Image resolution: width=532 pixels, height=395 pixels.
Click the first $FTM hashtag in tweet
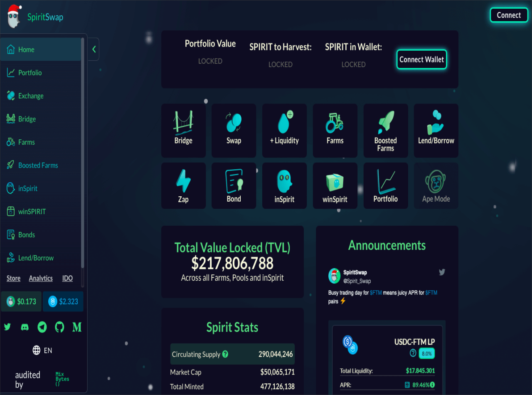376,293
